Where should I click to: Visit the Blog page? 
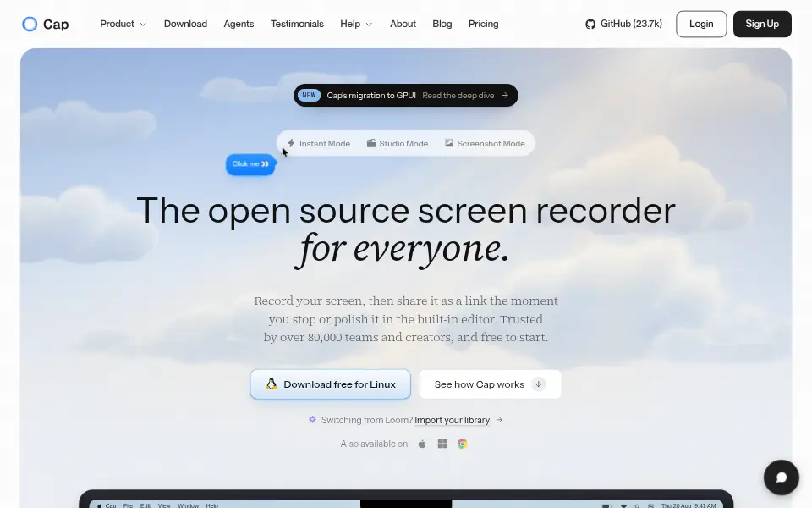coord(442,24)
